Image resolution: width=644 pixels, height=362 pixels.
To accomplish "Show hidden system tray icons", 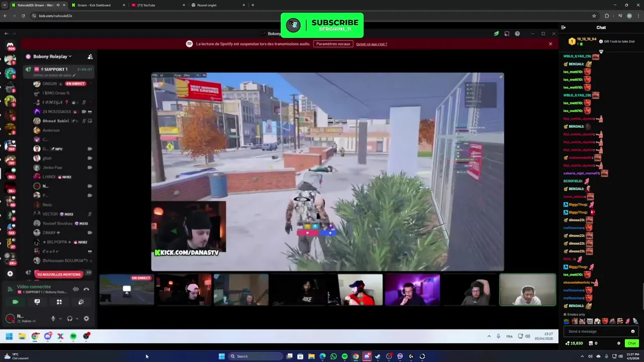I will pos(582,356).
